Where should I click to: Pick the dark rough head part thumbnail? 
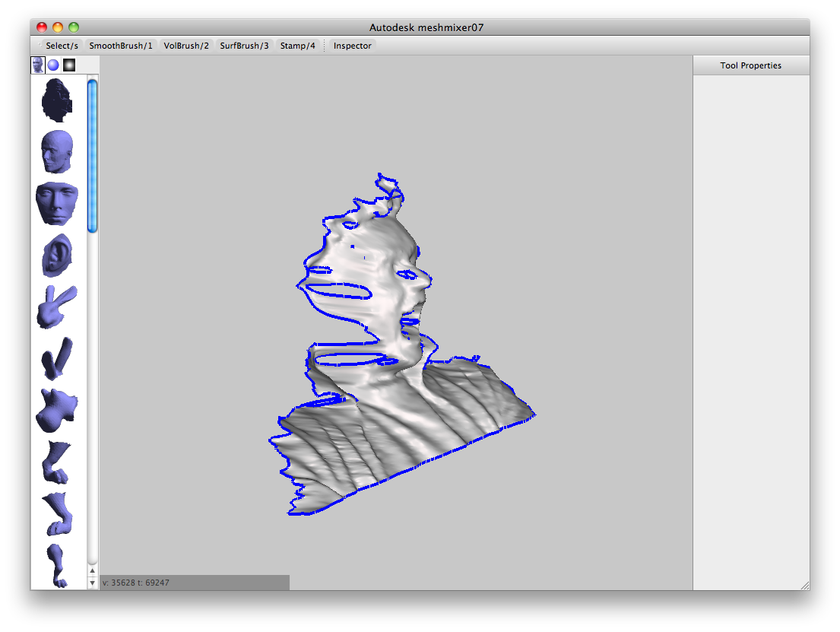(57, 100)
